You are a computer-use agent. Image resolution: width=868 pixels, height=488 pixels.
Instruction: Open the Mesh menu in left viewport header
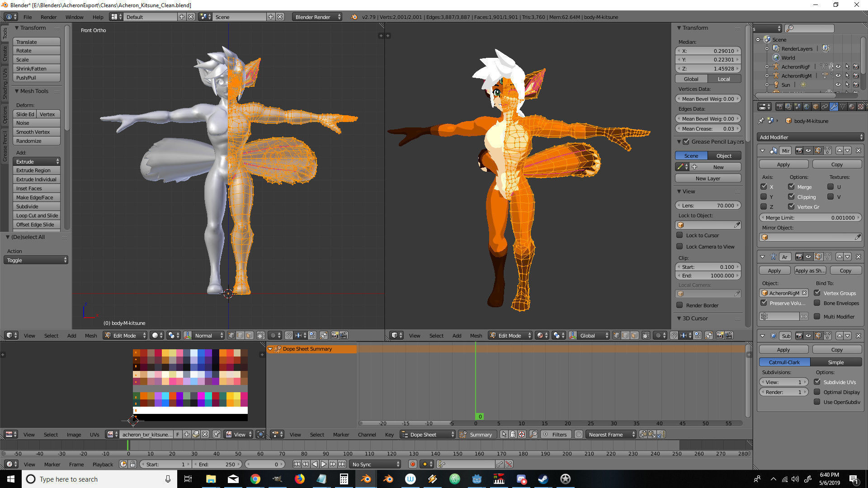[x=91, y=335]
